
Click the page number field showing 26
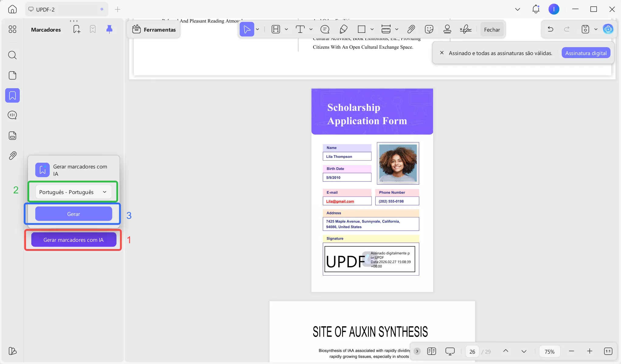[x=472, y=352]
